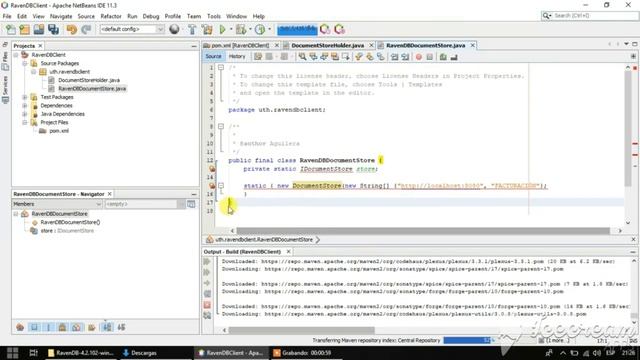The image size is (640, 360).
Task: Switch to DocumentStoreHolder.java tab
Action: click(327, 45)
